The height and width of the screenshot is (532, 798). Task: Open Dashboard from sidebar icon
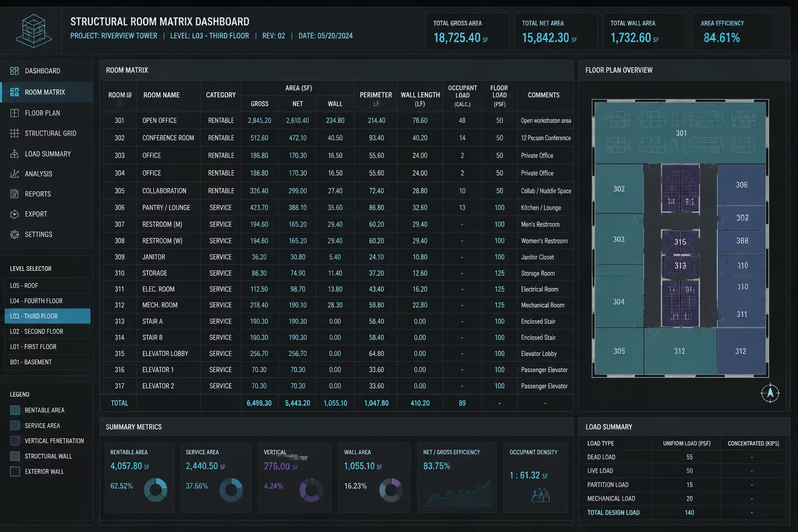click(x=15, y=71)
